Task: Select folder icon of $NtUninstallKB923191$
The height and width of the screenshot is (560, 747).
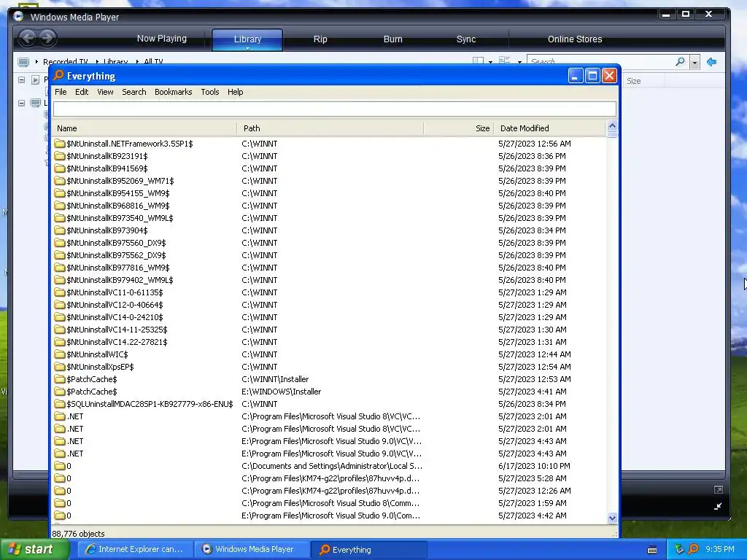Action: point(60,156)
